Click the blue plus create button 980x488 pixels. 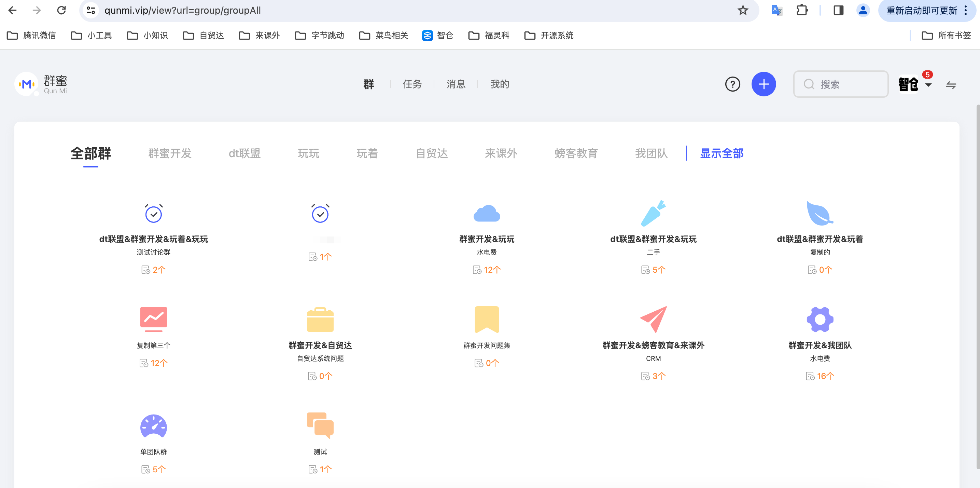pyautogui.click(x=764, y=84)
